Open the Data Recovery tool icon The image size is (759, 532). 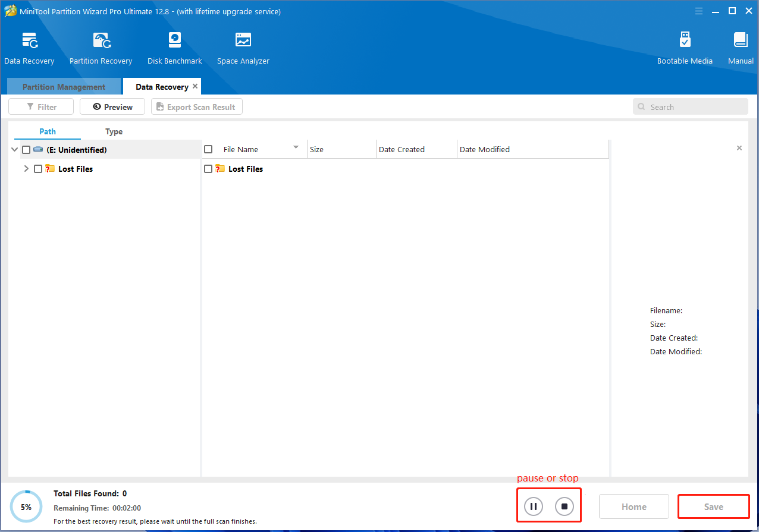(x=29, y=41)
